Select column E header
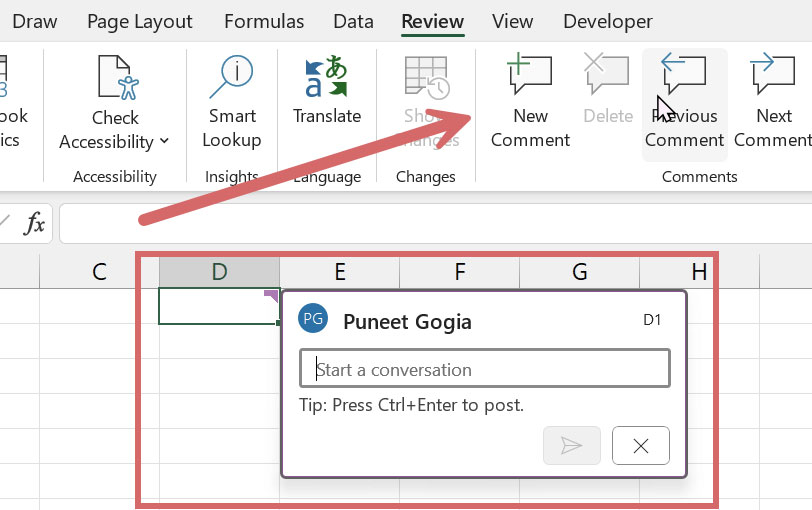 coord(339,271)
